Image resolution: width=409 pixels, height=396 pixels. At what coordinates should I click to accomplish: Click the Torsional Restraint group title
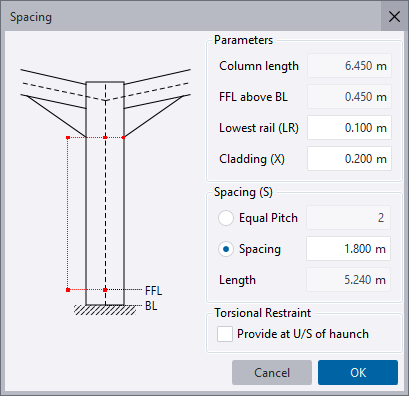coord(263,313)
